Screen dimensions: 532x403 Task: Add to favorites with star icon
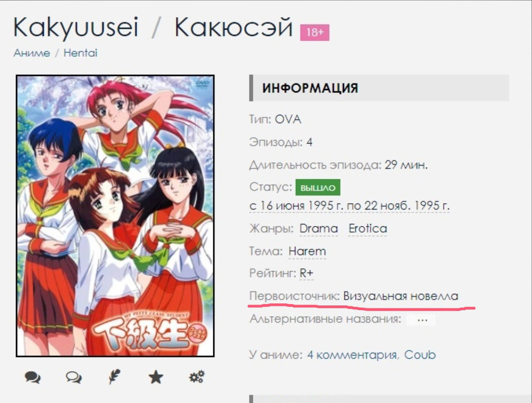[x=156, y=378]
